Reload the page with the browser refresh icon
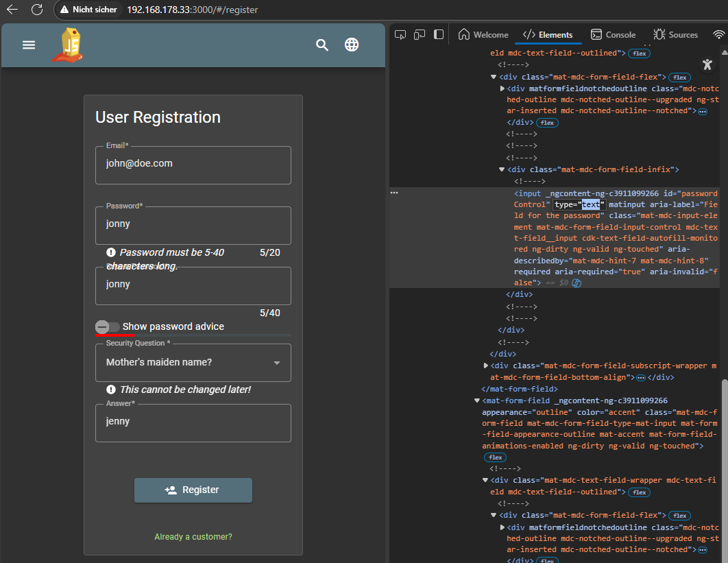This screenshot has height=563, width=728. [37, 10]
